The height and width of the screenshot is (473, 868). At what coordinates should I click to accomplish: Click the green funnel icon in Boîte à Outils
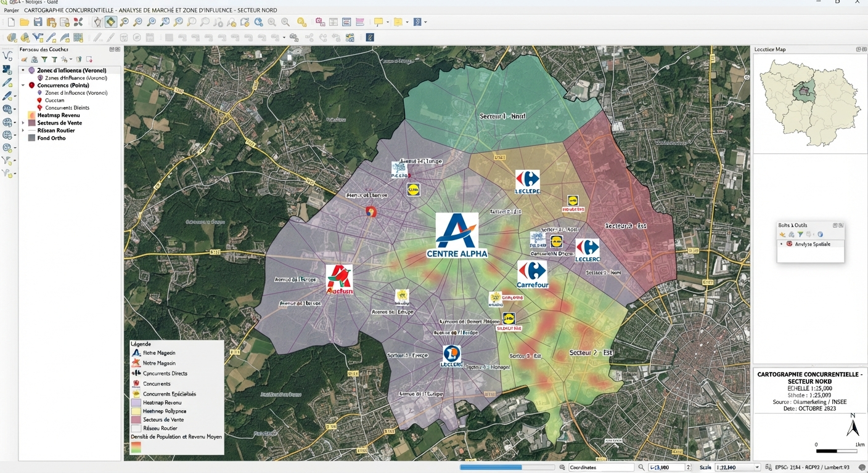click(x=800, y=234)
